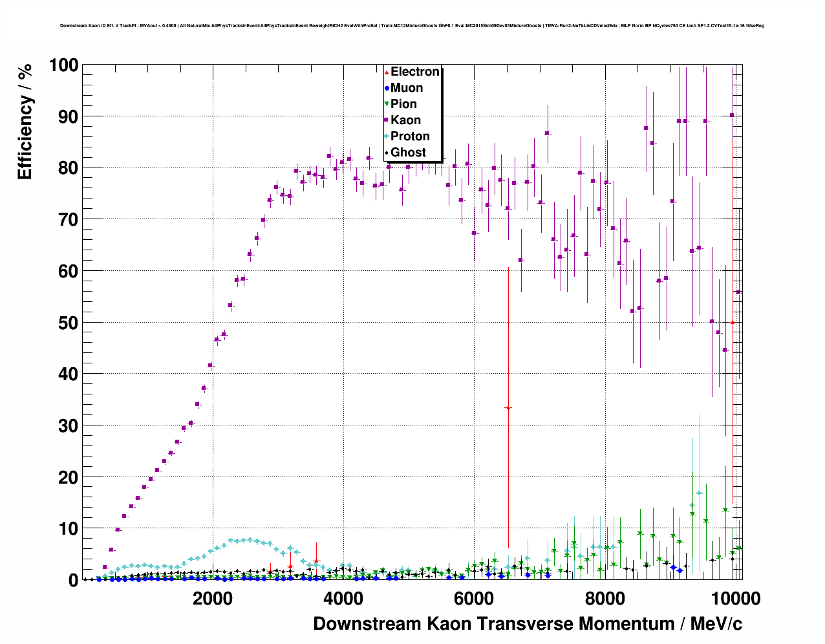The image size is (825, 644).
Task: Click the x-axis tick label "8000"
Action: pyautogui.click(x=605, y=598)
